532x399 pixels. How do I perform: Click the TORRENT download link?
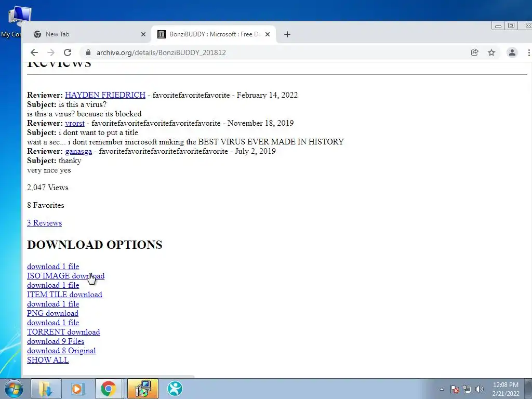63,332
